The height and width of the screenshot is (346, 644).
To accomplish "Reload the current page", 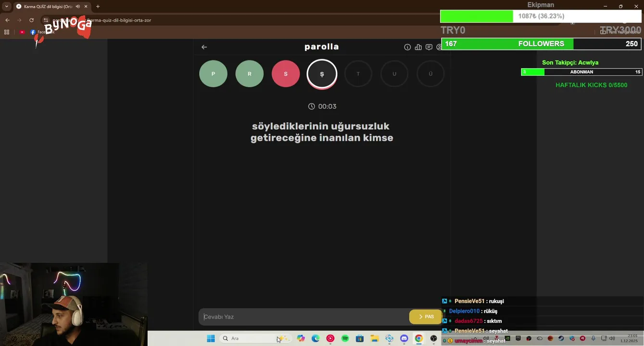I will (31, 20).
